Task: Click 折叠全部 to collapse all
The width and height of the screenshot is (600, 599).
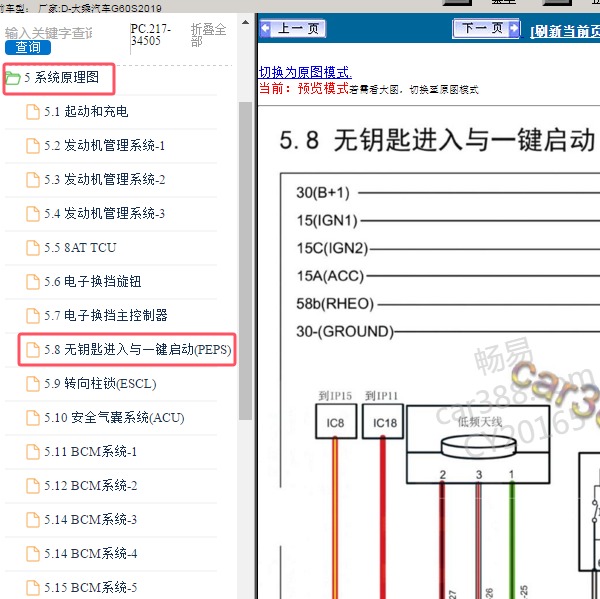Action: (208, 35)
